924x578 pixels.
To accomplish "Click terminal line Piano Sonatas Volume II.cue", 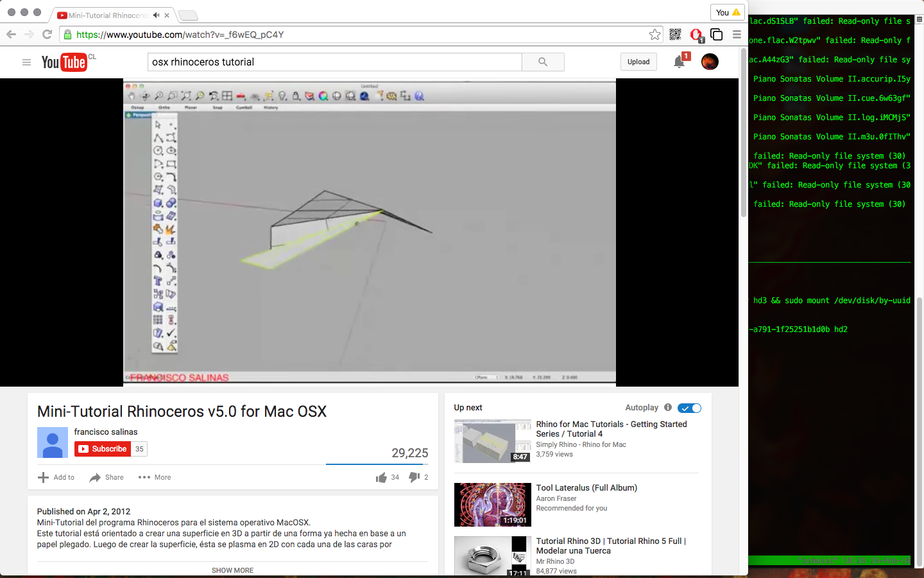I will pyautogui.click(x=832, y=98).
